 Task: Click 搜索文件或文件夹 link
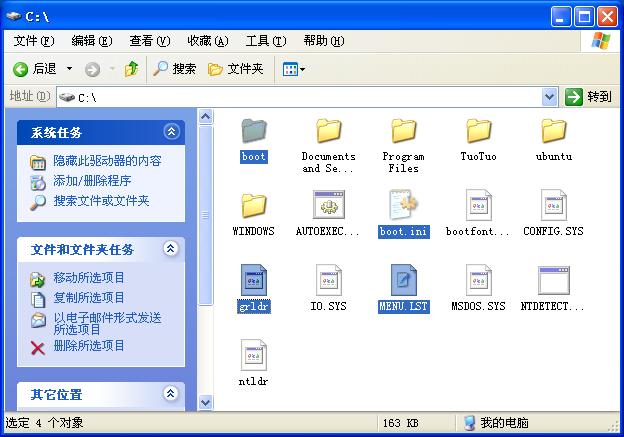(x=101, y=201)
